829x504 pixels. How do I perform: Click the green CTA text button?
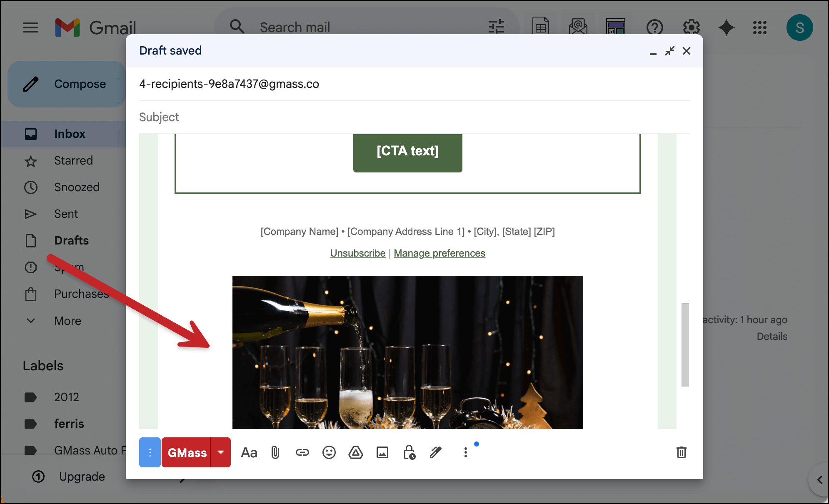(407, 152)
